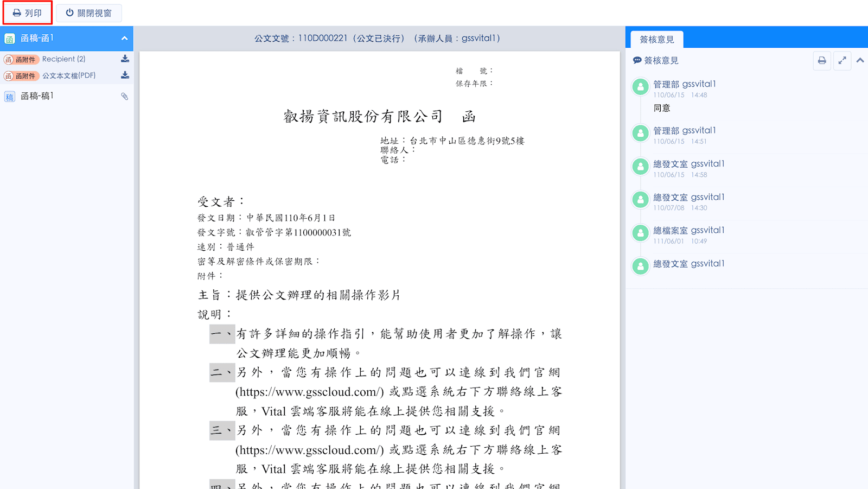Open the Recipient (2) attachment entry
This screenshot has height=489, width=868.
click(63, 59)
